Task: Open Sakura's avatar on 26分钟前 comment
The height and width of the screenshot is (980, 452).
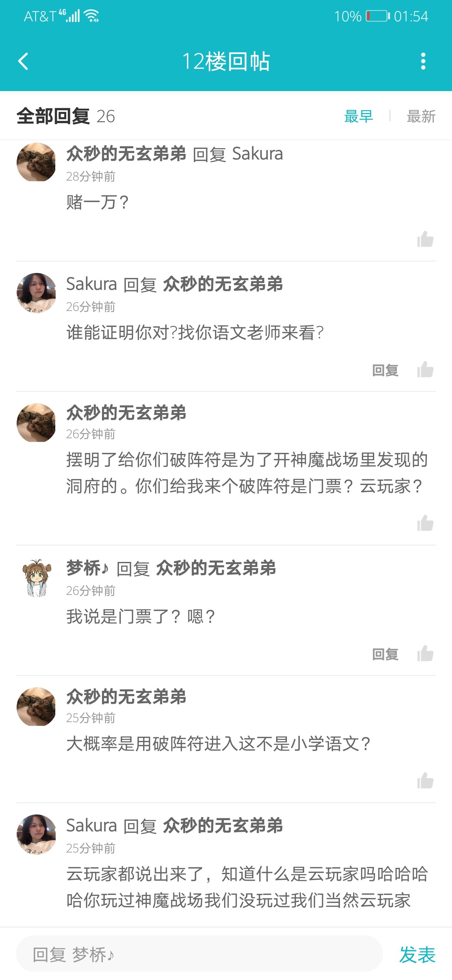Action: [x=36, y=292]
